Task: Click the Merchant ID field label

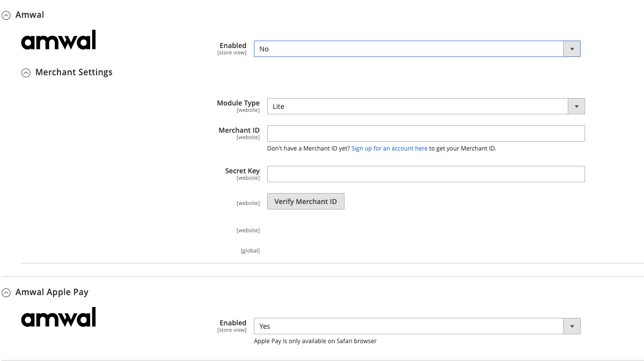Action: (239, 130)
